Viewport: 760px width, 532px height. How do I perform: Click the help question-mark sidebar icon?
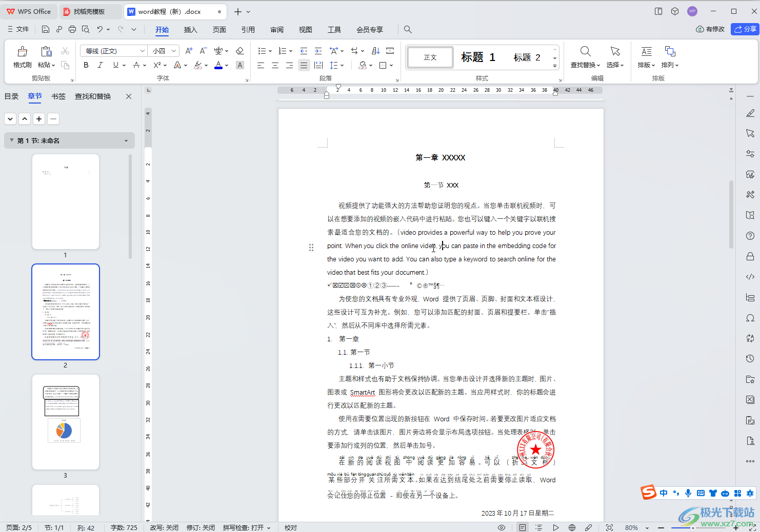tap(750, 236)
